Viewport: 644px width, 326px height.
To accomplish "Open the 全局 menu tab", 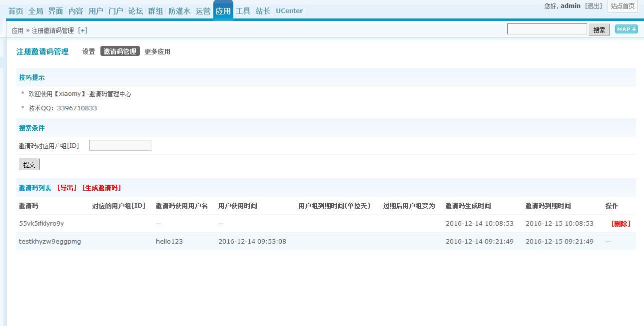I will pyautogui.click(x=36, y=11).
